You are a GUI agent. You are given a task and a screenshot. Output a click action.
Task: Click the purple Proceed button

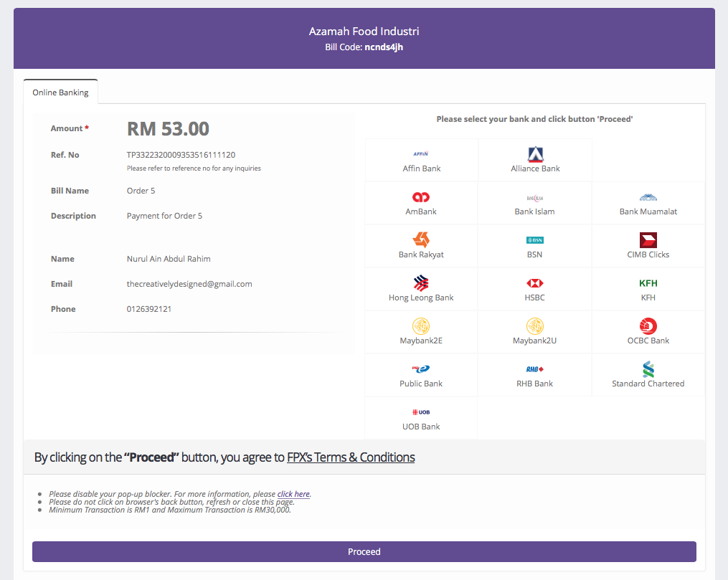tap(364, 551)
